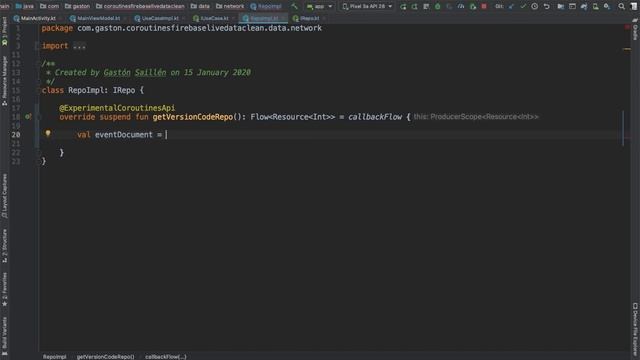Click the Git Update Project arrow icon
This screenshot has width=640, height=360.
tap(511, 6)
